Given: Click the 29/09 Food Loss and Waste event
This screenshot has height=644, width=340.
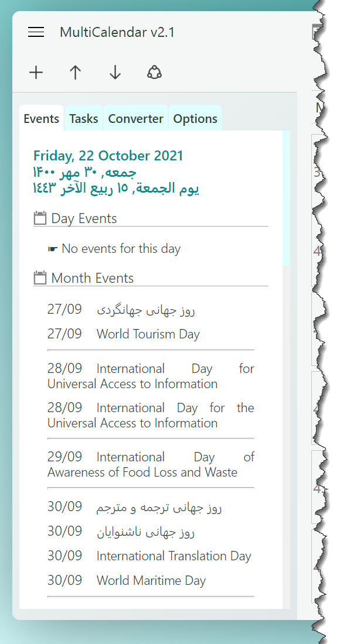Looking at the screenshot, I should pyautogui.click(x=151, y=464).
